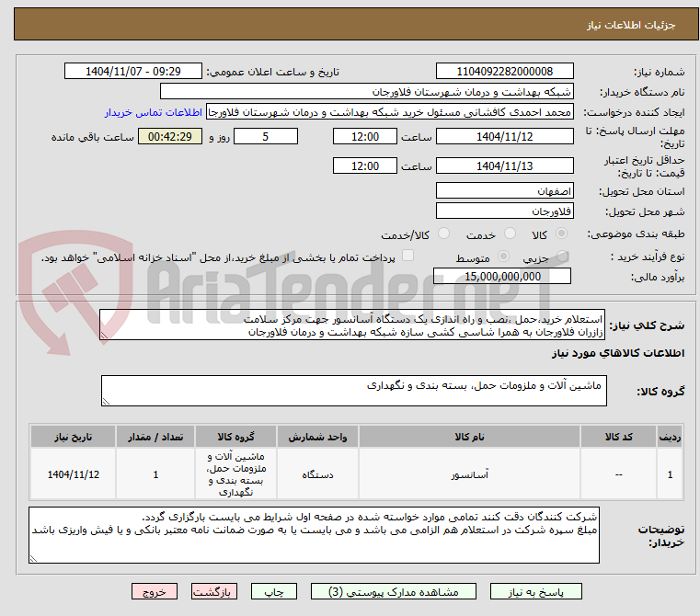Click the city field فلاورجان
The width and height of the screenshot is (700, 616).
coord(504,211)
